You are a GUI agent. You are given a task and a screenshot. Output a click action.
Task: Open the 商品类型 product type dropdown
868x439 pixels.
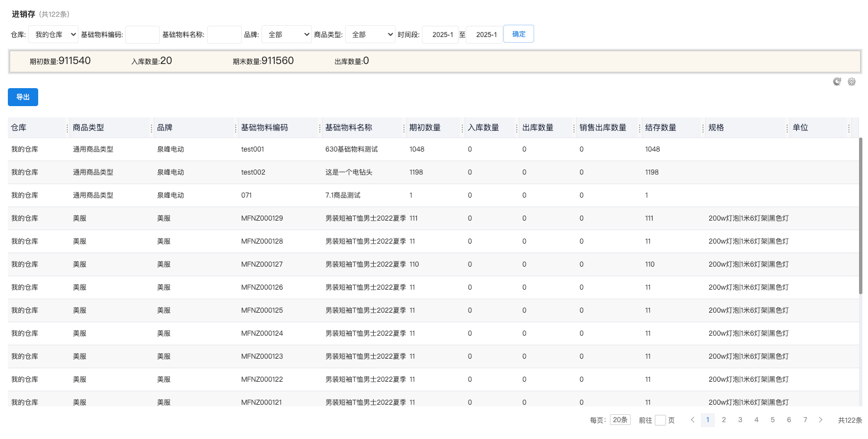pyautogui.click(x=370, y=35)
